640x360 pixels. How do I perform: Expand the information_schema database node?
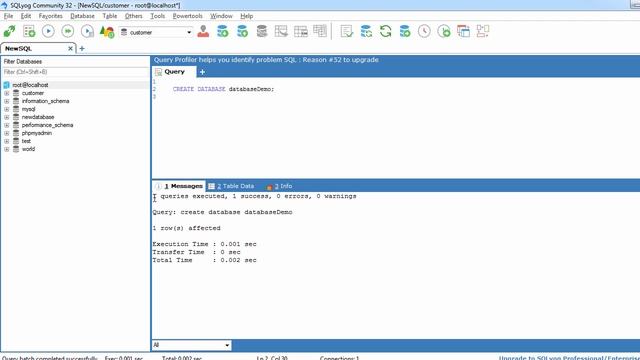[7, 101]
